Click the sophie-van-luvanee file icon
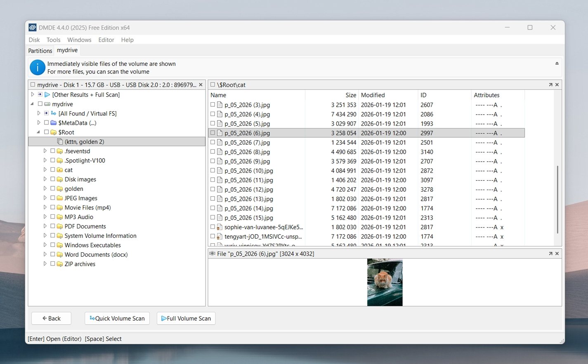Image resolution: width=588 pixels, height=364 pixels. 220,227
